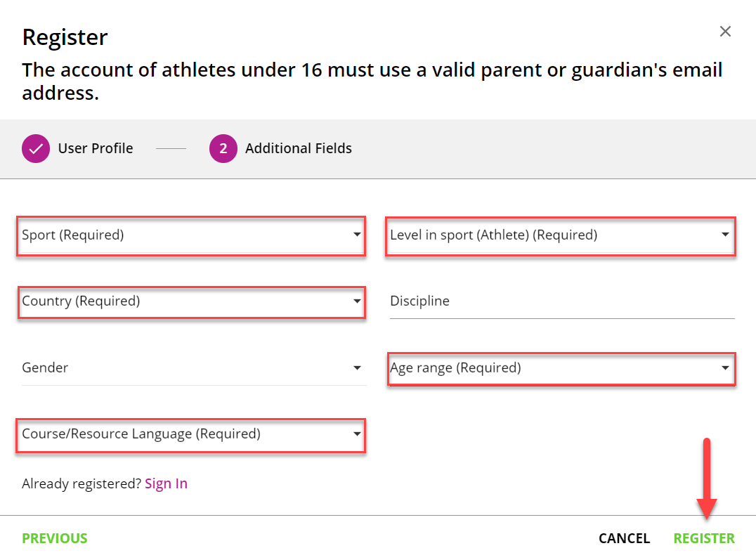Go to the User Profile step
Image resolution: width=756 pixels, height=560 pixels.
(x=96, y=148)
